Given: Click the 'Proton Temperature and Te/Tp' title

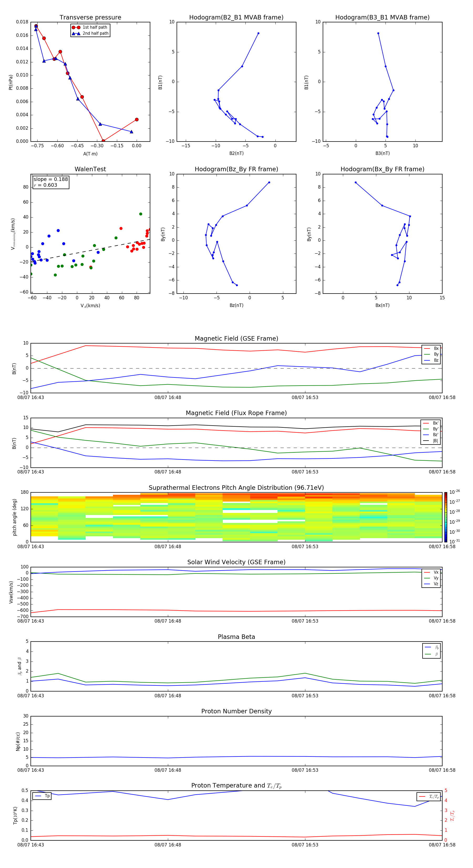Looking at the screenshot, I should [x=236, y=786].
